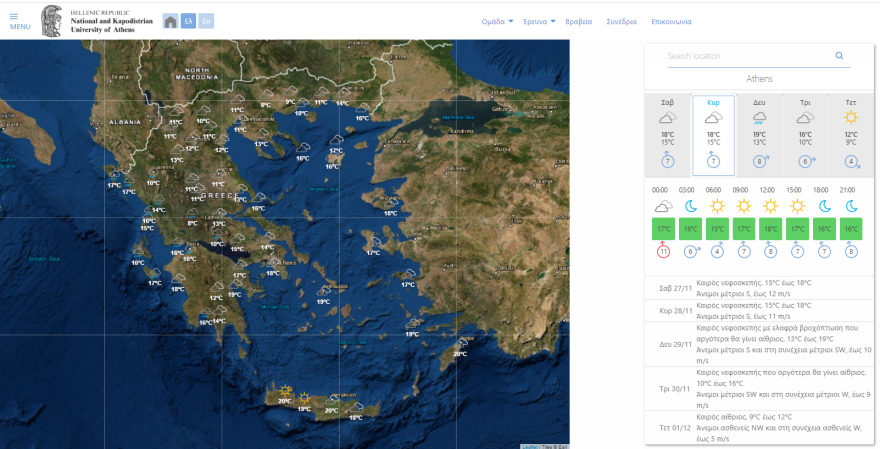Click the Crete sunny weather marker showing 20°C
Viewport: 880px width, 449px height.
pyautogui.click(x=286, y=392)
